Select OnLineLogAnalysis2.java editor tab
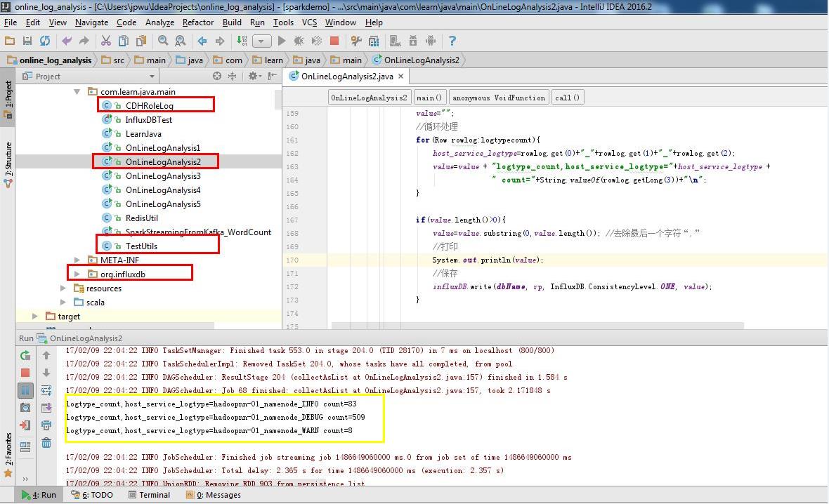 click(346, 76)
